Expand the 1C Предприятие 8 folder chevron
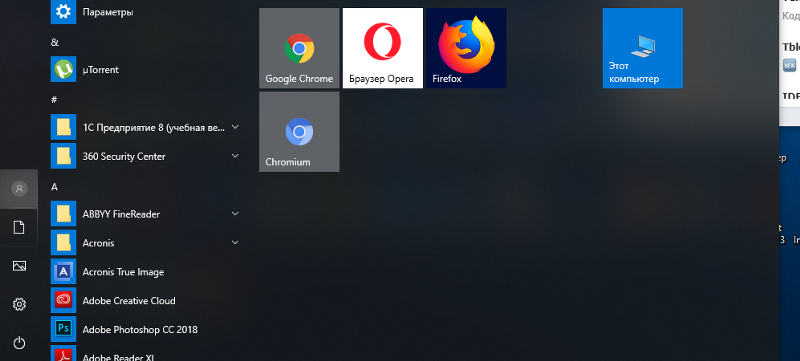Screen dimensions: 800x361 point(235,127)
